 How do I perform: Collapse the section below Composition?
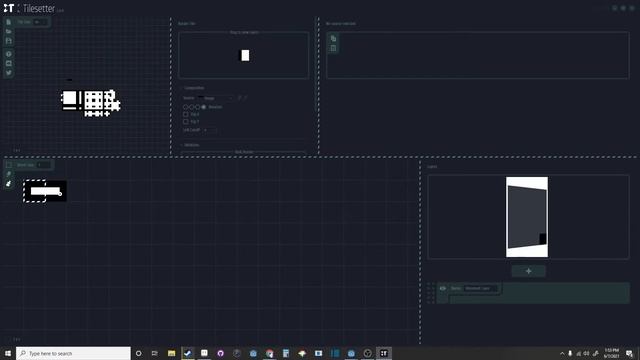pyautogui.click(x=190, y=145)
